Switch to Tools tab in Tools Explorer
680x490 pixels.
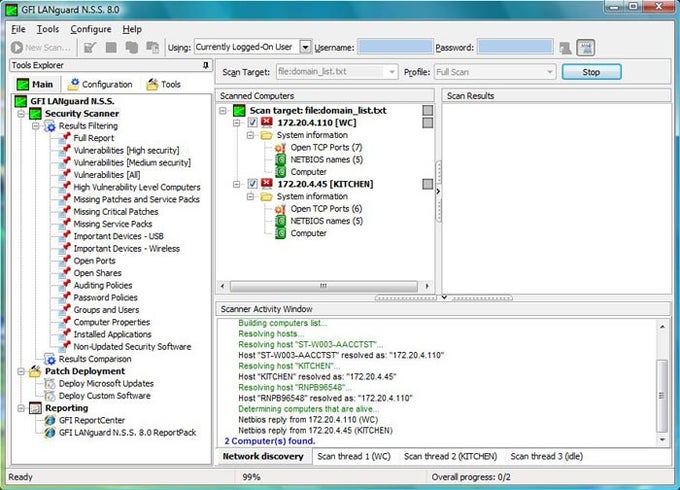pos(164,84)
